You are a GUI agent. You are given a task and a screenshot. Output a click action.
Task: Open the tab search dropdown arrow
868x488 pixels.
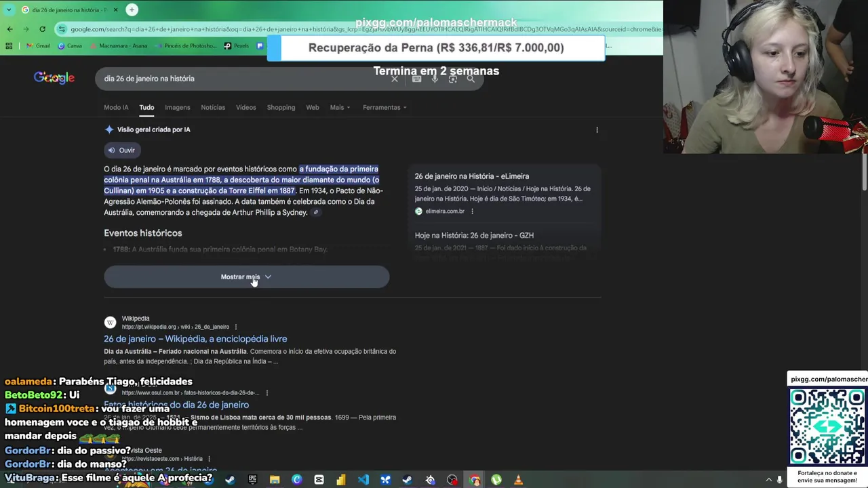click(7, 9)
